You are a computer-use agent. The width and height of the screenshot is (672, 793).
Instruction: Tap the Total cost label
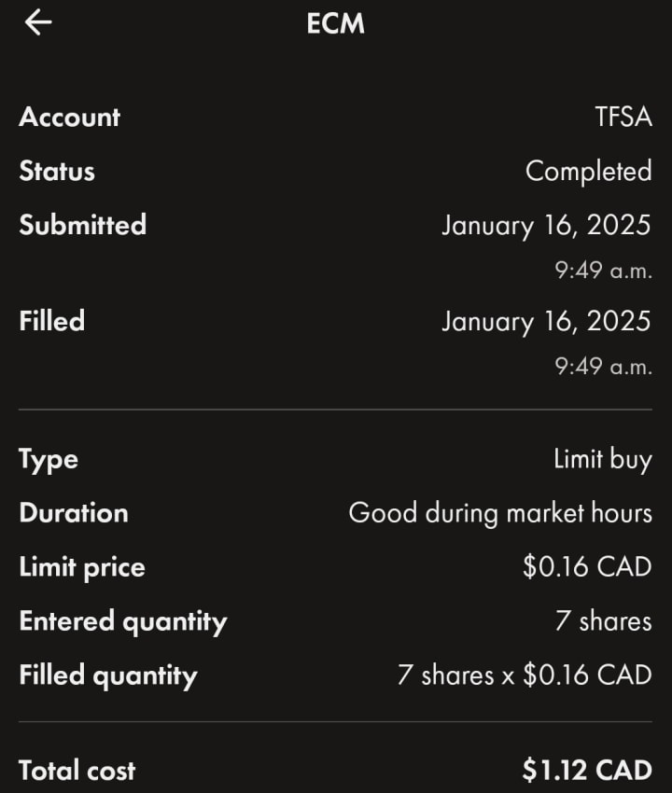[x=77, y=771]
